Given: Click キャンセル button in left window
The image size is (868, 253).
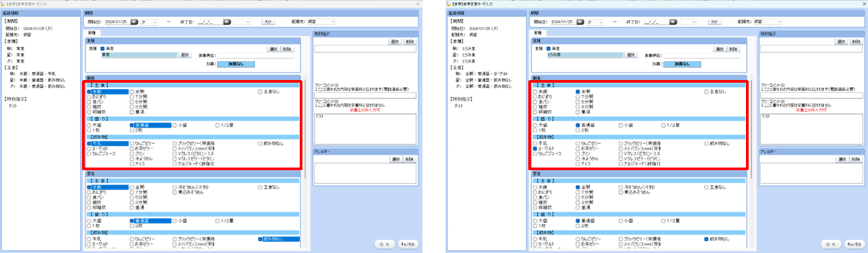Looking at the screenshot, I should coord(408,244).
